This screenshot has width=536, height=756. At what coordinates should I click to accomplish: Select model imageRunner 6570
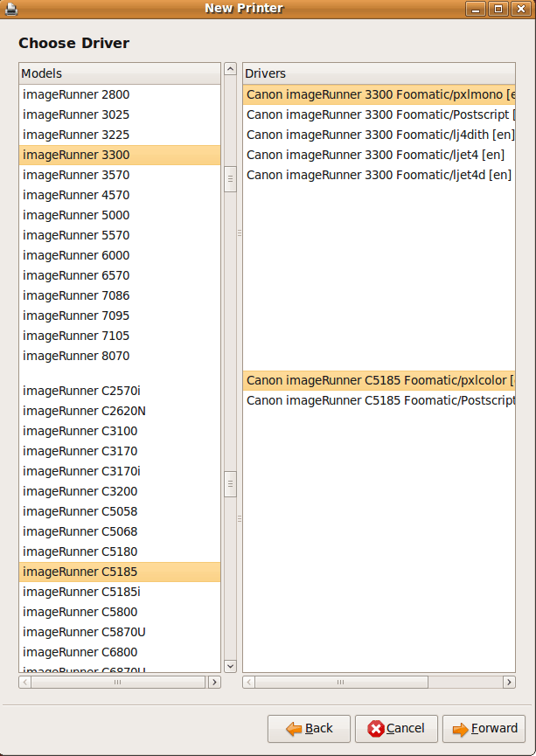pyautogui.click(x=120, y=275)
